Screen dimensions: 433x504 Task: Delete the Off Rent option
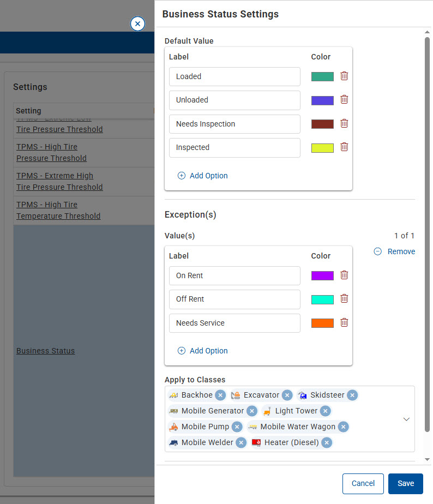tap(344, 299)
